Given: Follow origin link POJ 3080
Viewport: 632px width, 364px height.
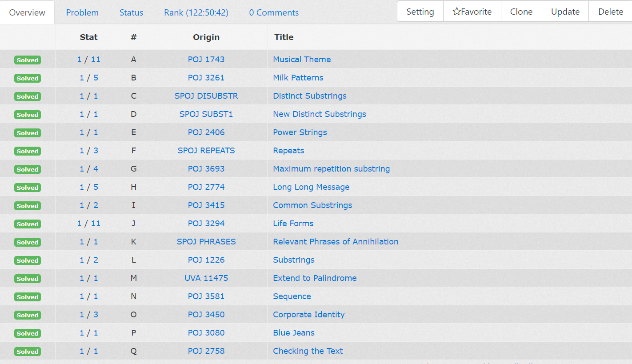Looking at the screenshot, I should pyautogui.click(x=206, y=332).
